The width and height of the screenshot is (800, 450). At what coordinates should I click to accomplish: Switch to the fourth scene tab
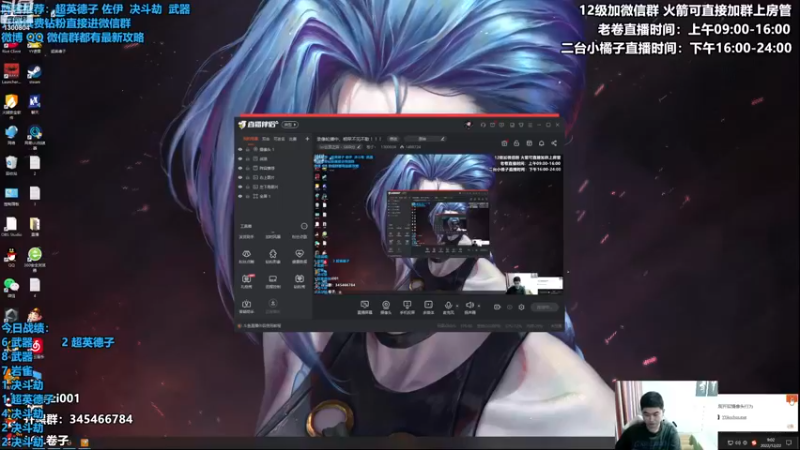(292, 139)
